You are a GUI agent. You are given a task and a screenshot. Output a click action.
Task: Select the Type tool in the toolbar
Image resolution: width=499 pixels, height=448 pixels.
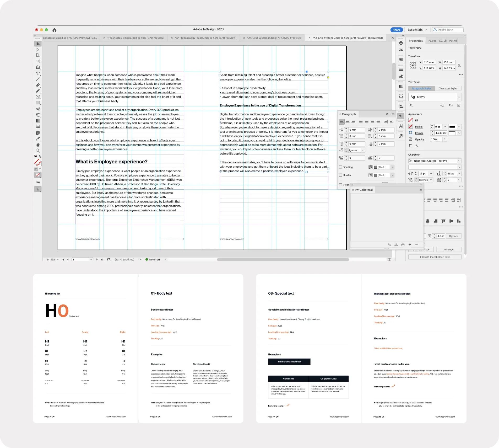38,73
